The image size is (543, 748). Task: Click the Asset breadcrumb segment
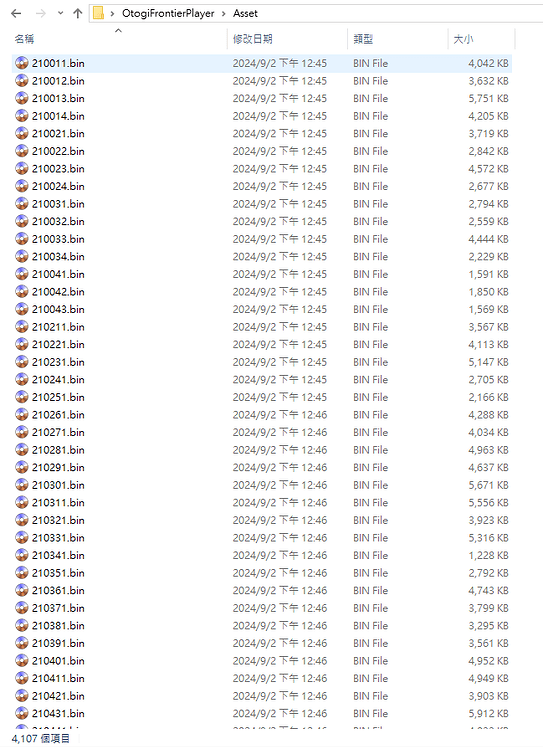245,13
